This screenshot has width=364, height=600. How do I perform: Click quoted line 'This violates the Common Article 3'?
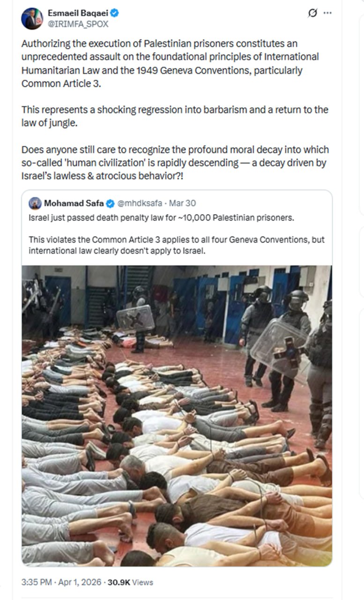[x=176, y=245]
